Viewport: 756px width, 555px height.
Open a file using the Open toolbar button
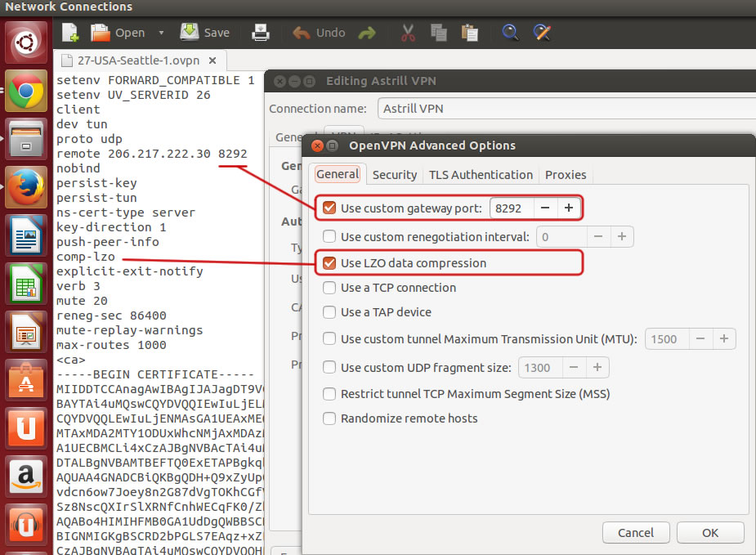[x=118, y=33]
